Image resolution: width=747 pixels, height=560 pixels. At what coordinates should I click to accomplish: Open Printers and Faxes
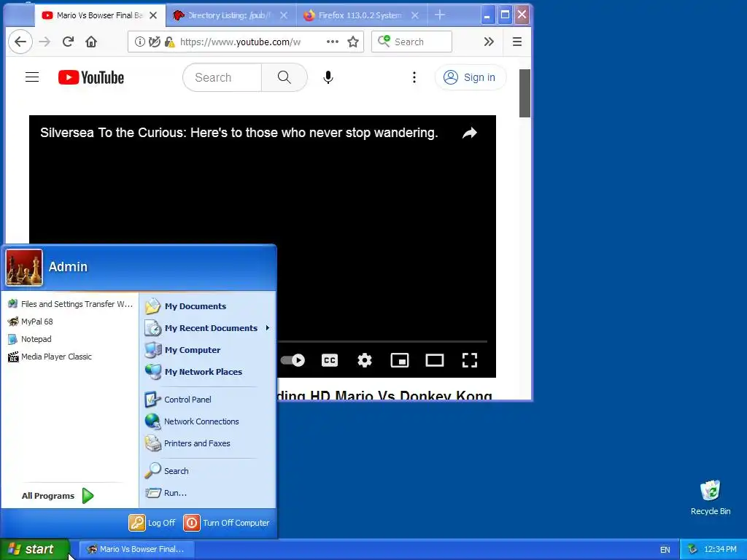[x=187, y=443]
